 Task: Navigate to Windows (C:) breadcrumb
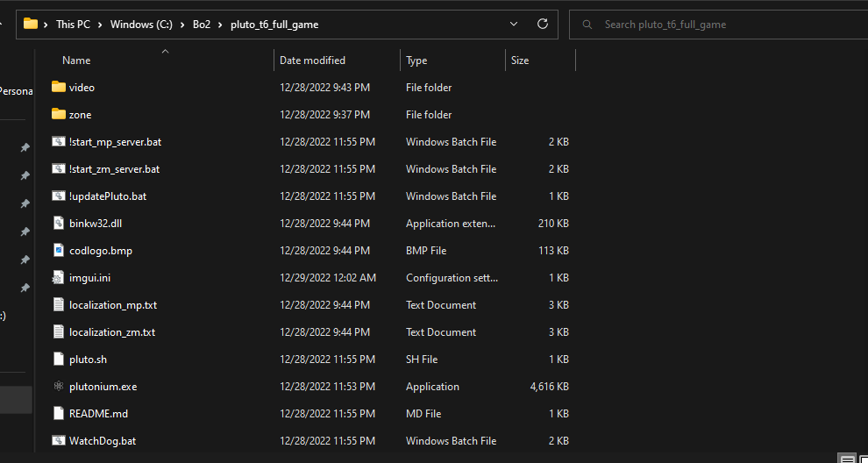[x=142, y=25]
